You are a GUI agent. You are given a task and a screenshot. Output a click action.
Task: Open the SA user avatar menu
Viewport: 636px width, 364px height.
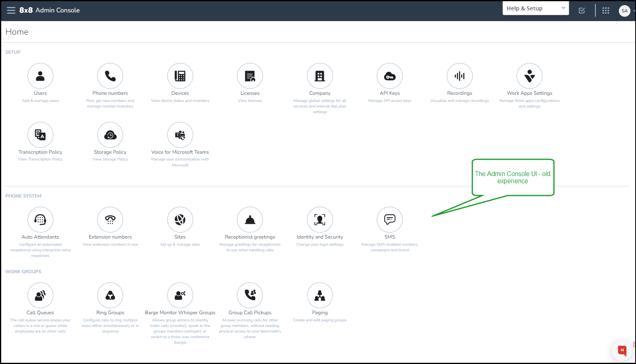(x=624, y=11)
